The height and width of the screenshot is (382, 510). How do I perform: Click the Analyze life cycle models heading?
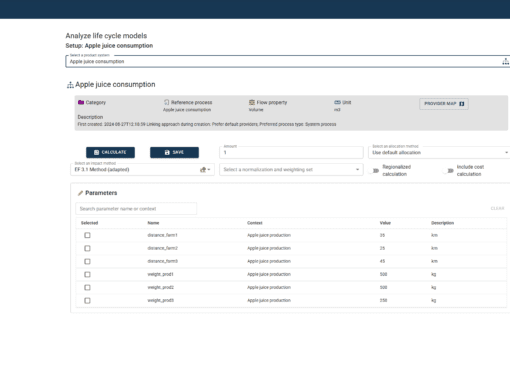point(106,36)
